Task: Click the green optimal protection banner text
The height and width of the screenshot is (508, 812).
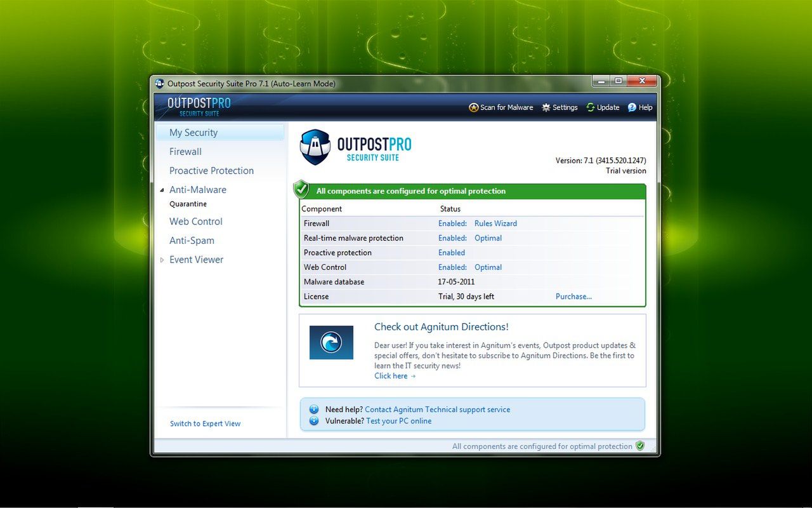Action: pos(411,191)
